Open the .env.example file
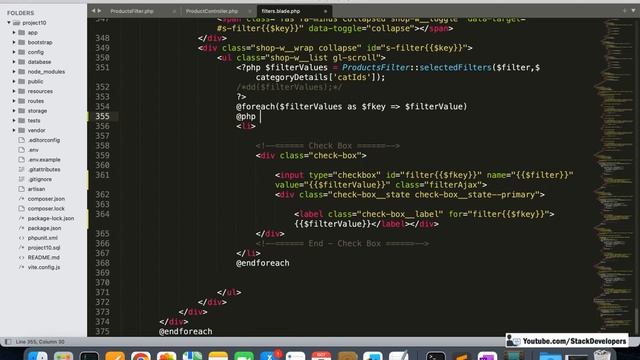The width and height of the screenshot is (640, 360). coord(44,160)
